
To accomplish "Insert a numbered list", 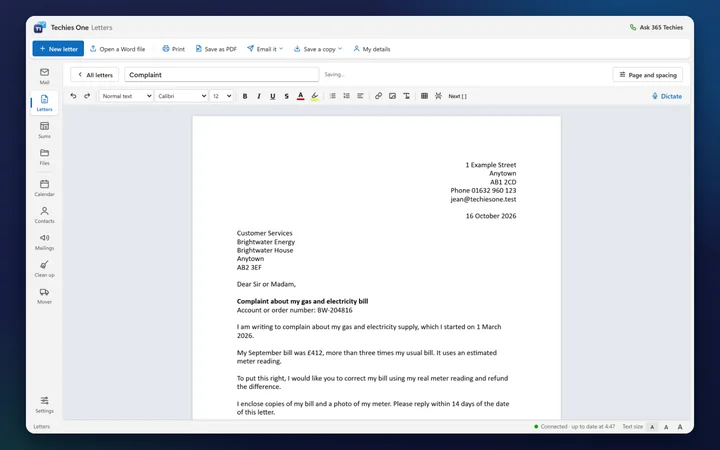I will click(346, 96).
